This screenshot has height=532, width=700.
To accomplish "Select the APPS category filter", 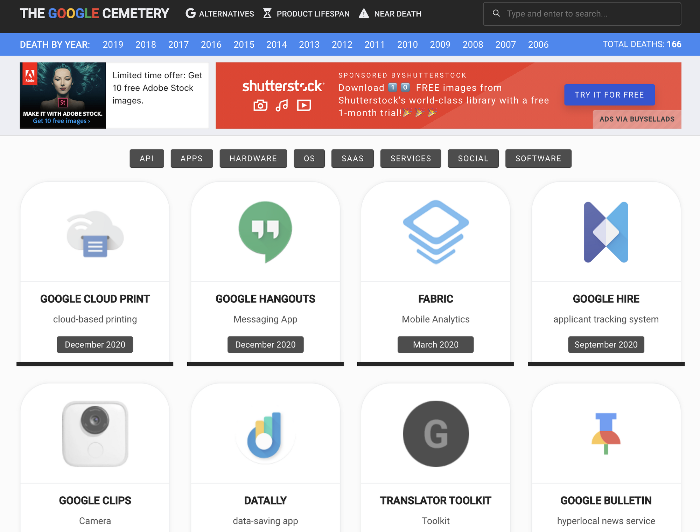I will 192,158.
